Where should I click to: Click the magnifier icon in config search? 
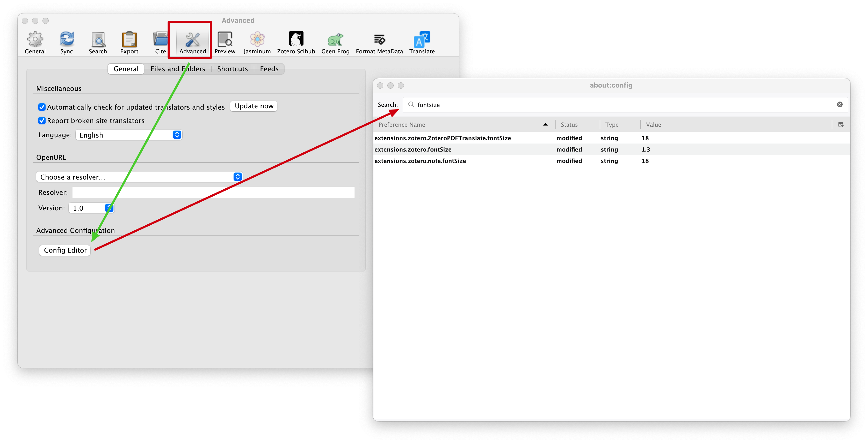tap(411, 105)
